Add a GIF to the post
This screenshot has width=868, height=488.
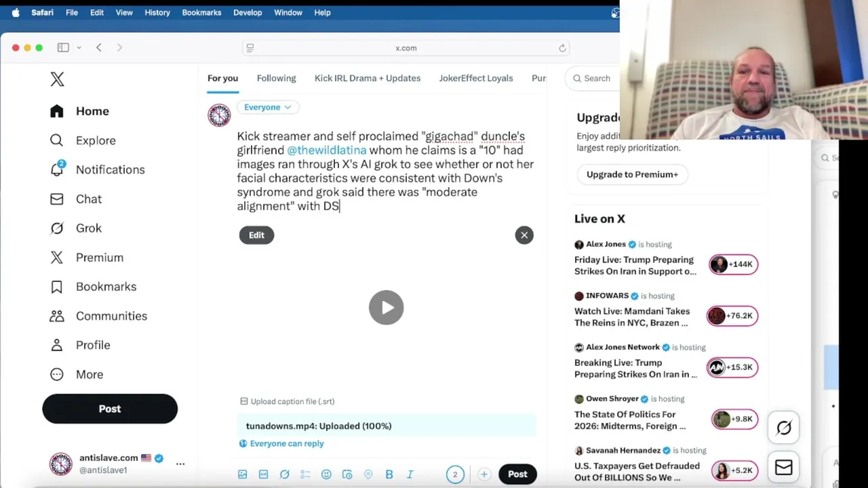pos(263,474)
